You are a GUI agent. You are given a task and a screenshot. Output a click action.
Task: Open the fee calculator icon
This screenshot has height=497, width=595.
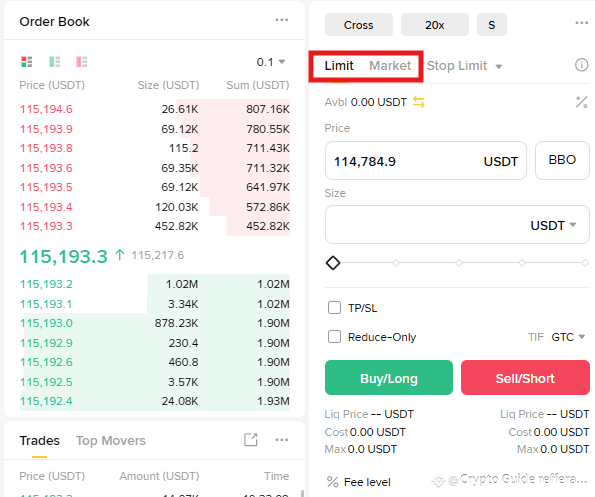click(581, 102)
